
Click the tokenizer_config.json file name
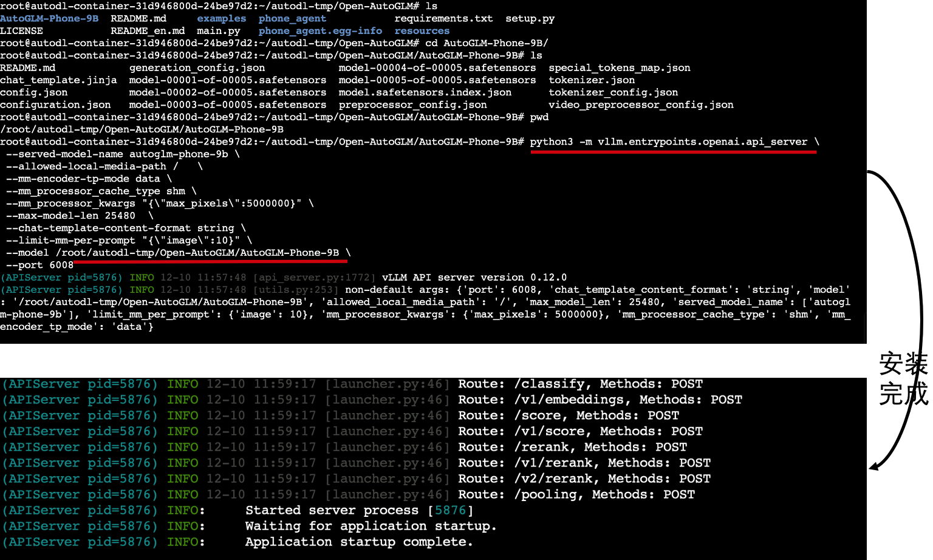613,92
